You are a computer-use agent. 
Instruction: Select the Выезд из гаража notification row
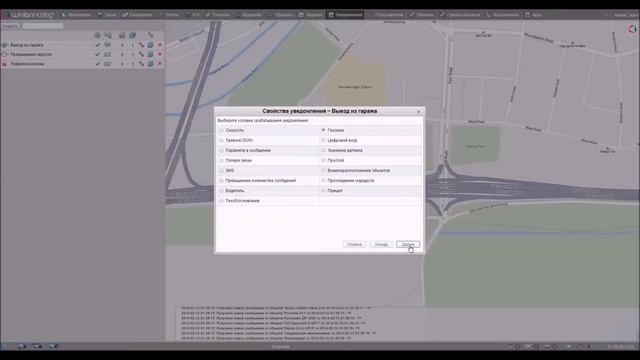pyautogui.click(x=82, y=44)
